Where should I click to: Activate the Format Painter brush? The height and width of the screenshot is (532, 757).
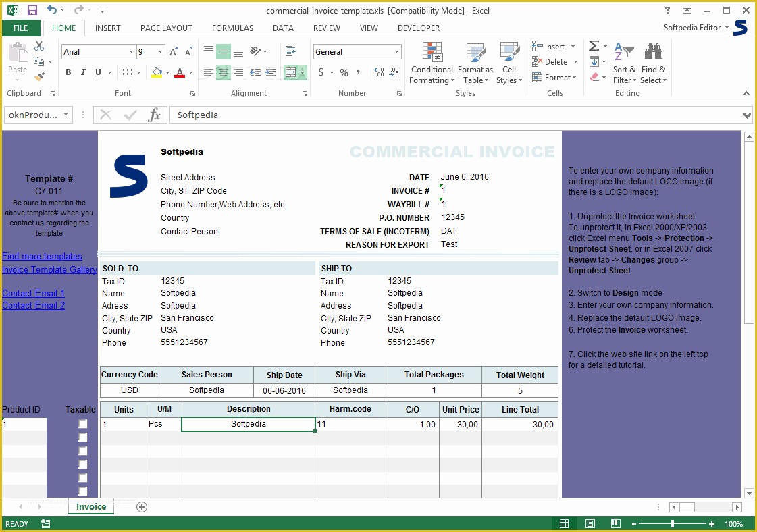(39, 77)
